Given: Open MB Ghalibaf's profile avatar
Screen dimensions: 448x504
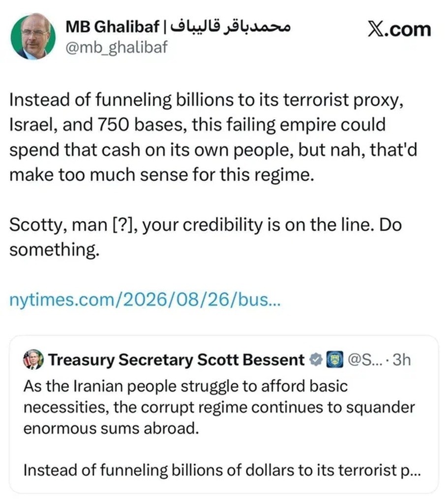Looking at the screenshot, I should 33,36.
